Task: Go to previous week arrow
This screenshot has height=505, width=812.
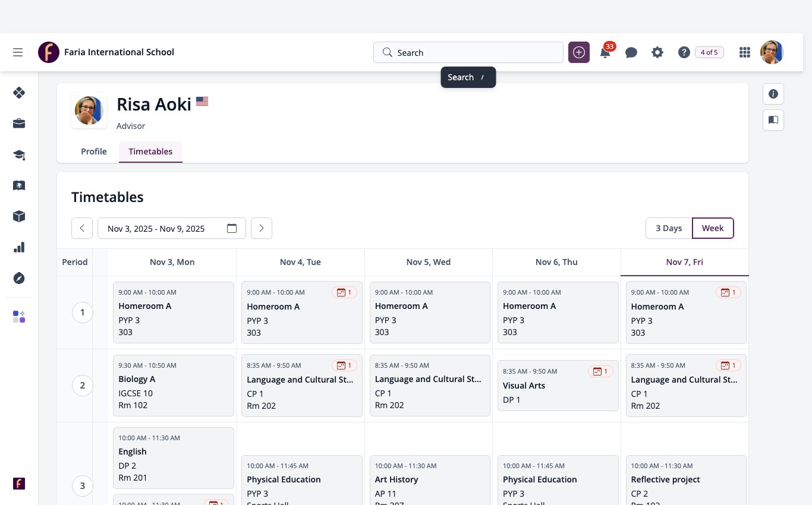Action: pos(82,228)
